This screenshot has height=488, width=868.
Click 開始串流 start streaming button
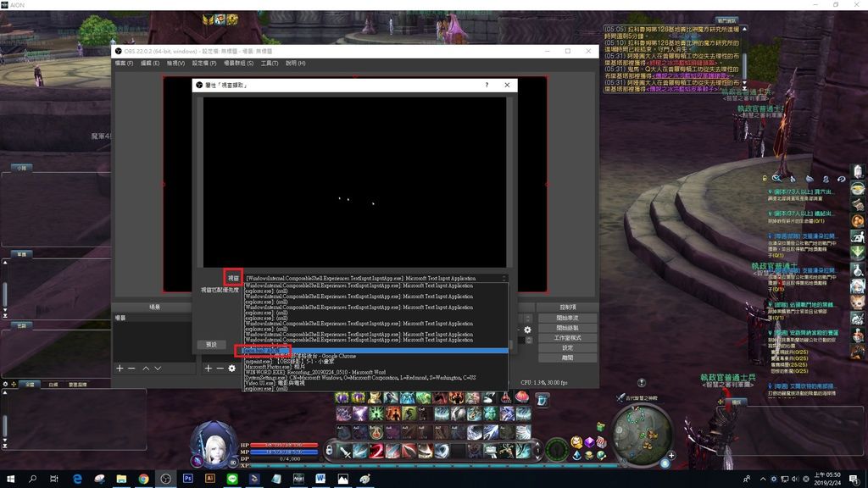567,319
